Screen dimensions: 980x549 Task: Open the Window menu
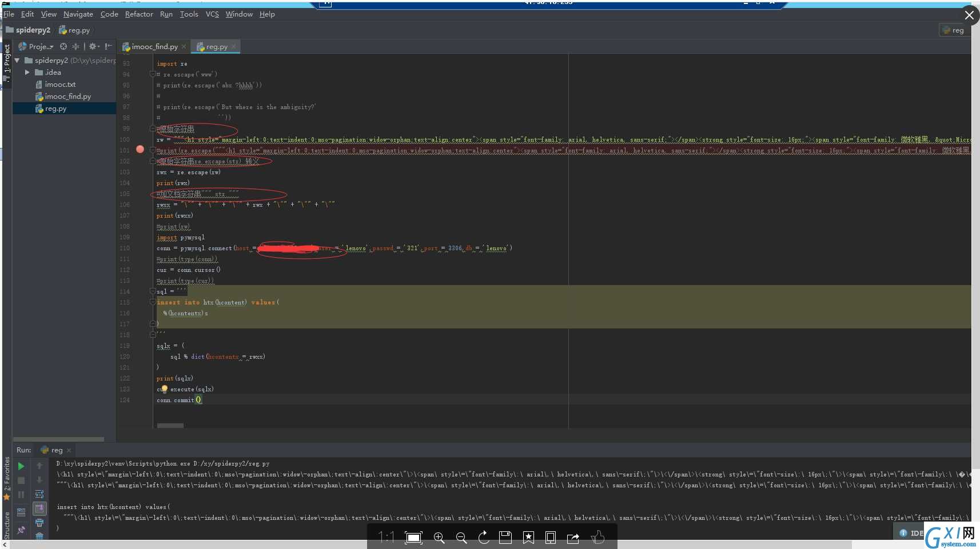[239, 14]
